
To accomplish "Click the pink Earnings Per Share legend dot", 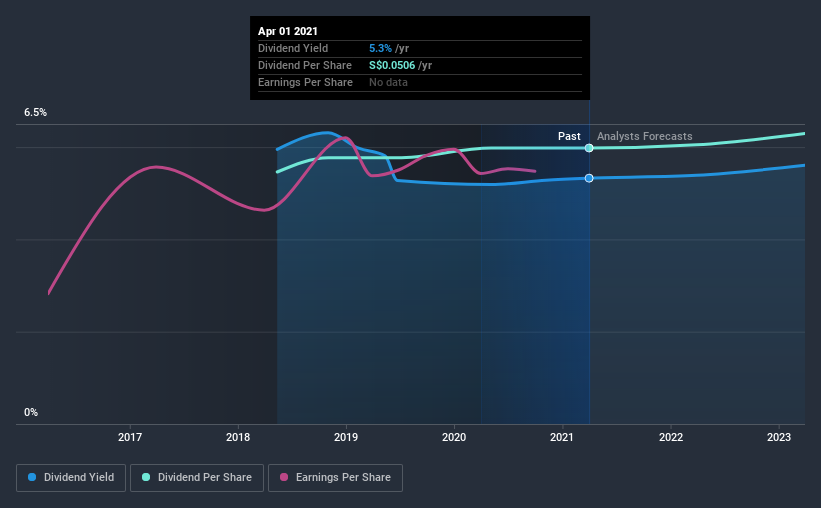I will tap(284, 477).
